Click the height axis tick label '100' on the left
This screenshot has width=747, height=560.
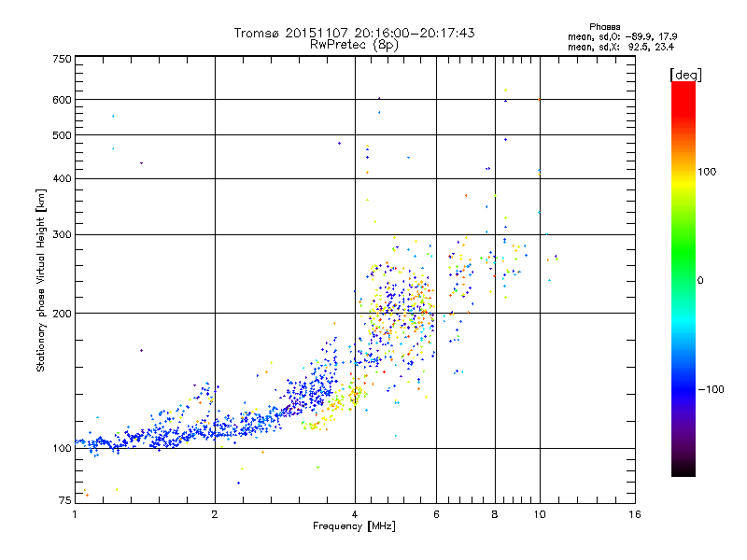click(62, 449)
